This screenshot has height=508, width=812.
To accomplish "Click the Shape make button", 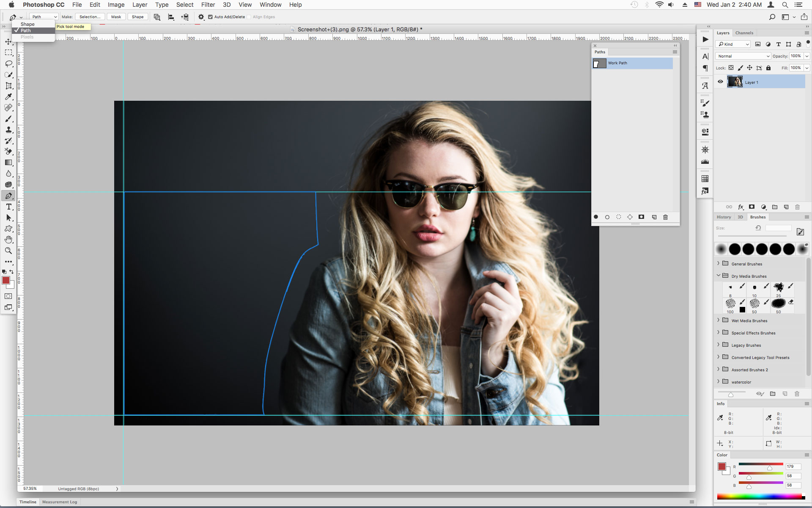I will (137, 17).
